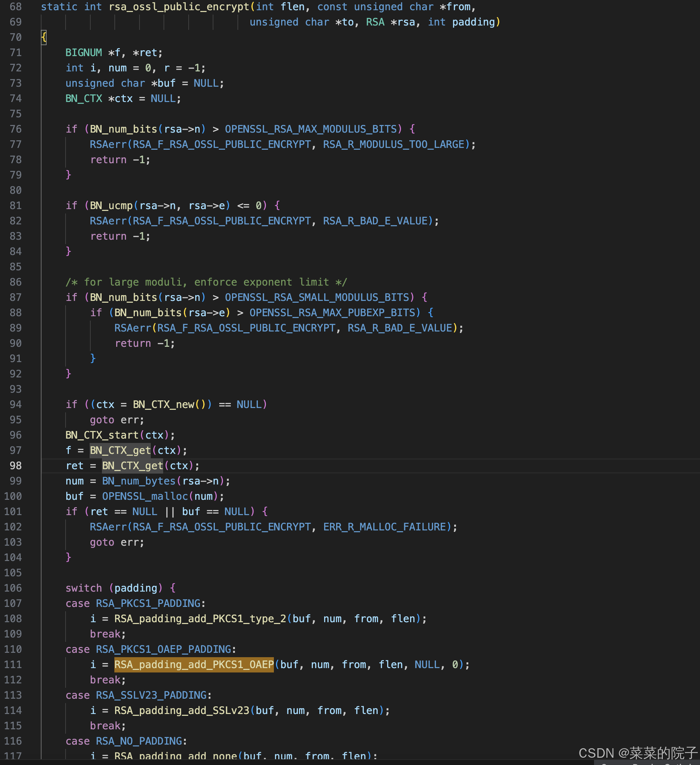Click OPENSSL_malloc function call
Screen dimensions: 700x765
click(145, 496)
